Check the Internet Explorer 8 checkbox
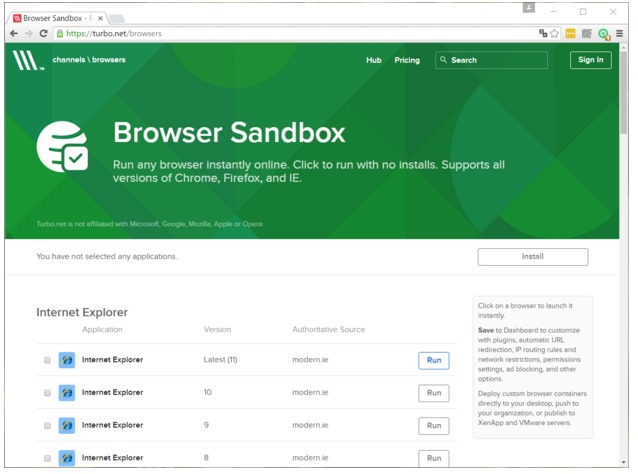The height and width of the screenshot is (474, 638). click(x=47, y=458)
